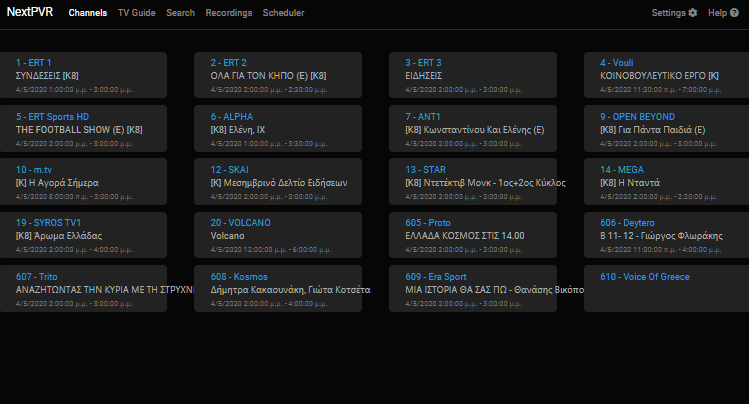Click the Vouli airtime 11:30:00 - 7:00:00

pyautogui.click(x=661, y=89)
